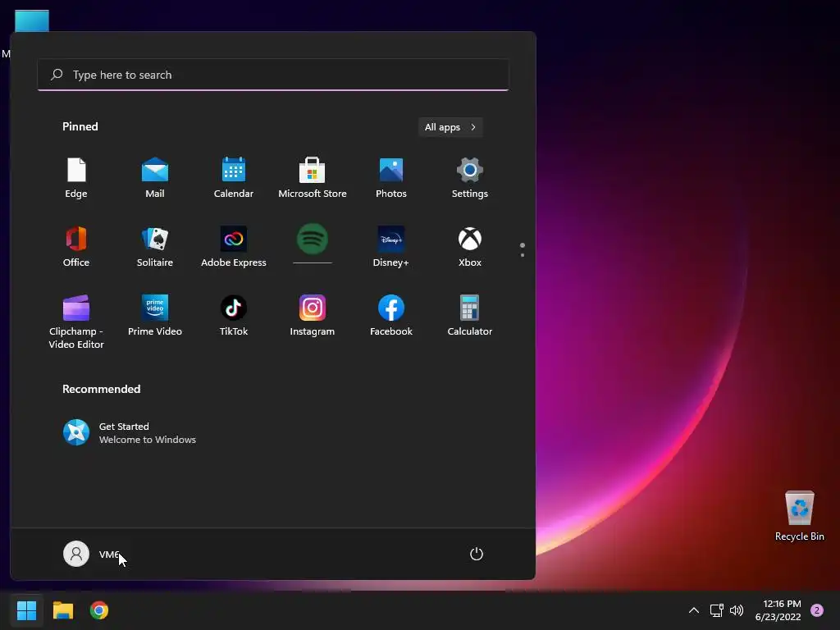Screen dimensions: 840x630
Task: Launch the Instagram app
Action: (313, 316)
